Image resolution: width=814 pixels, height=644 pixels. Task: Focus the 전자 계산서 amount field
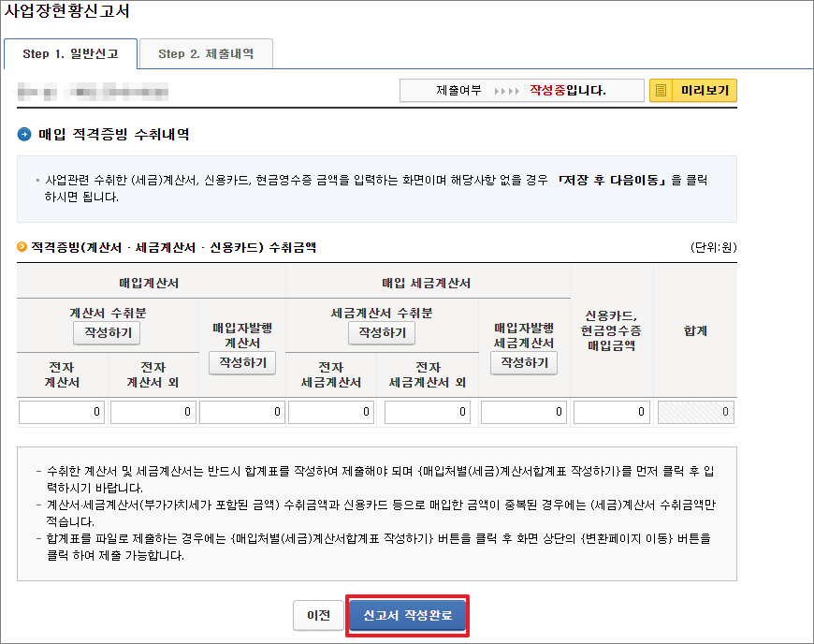[x=62, y=412]
